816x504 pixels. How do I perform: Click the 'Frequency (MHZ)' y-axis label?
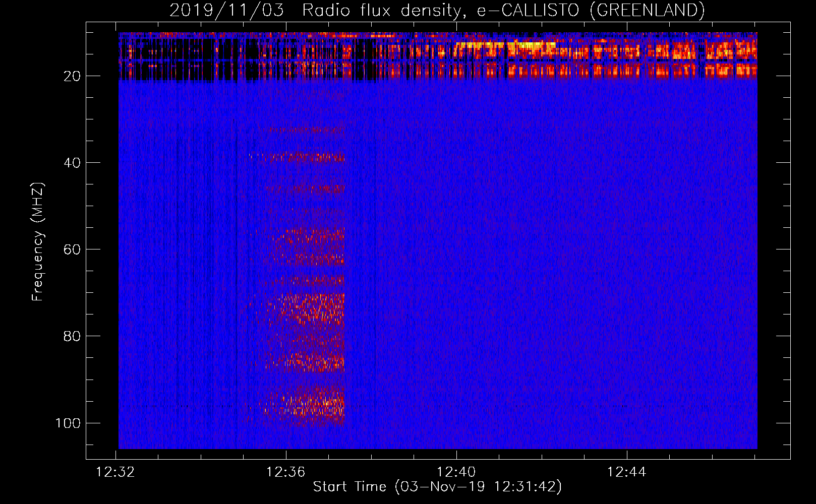pyautogui.click(x=38, y=242)
